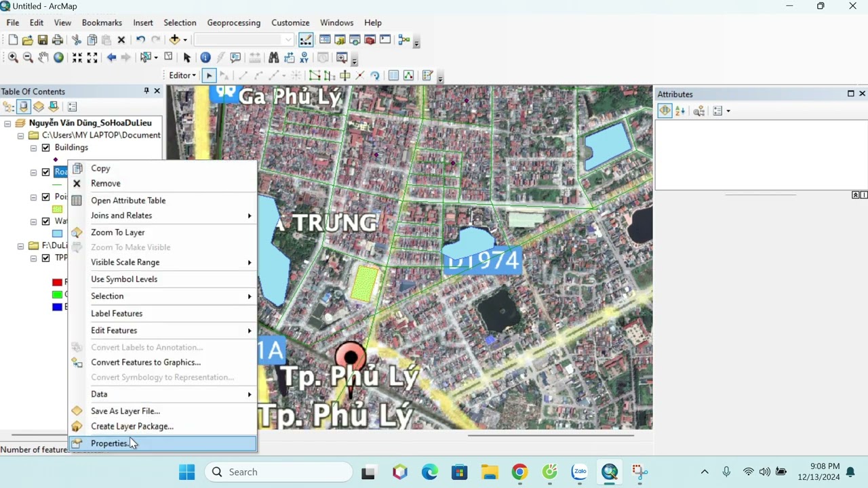Toggle the TPP layer checkbox

pos(46,258)
